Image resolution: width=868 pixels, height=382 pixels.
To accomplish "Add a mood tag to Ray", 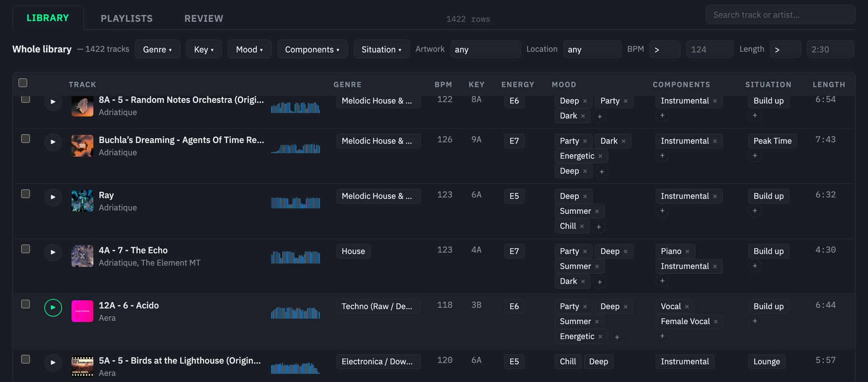I will click(599, 227).
